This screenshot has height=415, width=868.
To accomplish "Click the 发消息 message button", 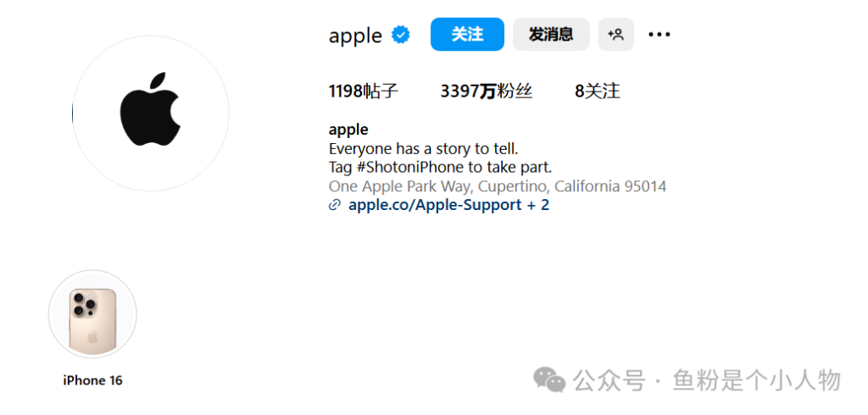I will pos(551,35).
